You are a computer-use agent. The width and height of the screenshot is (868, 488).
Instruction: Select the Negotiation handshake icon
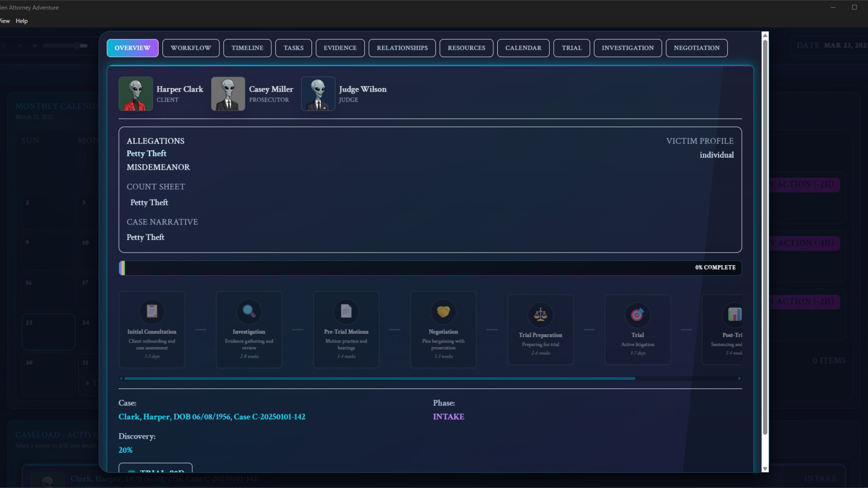(x=443, y=312)
